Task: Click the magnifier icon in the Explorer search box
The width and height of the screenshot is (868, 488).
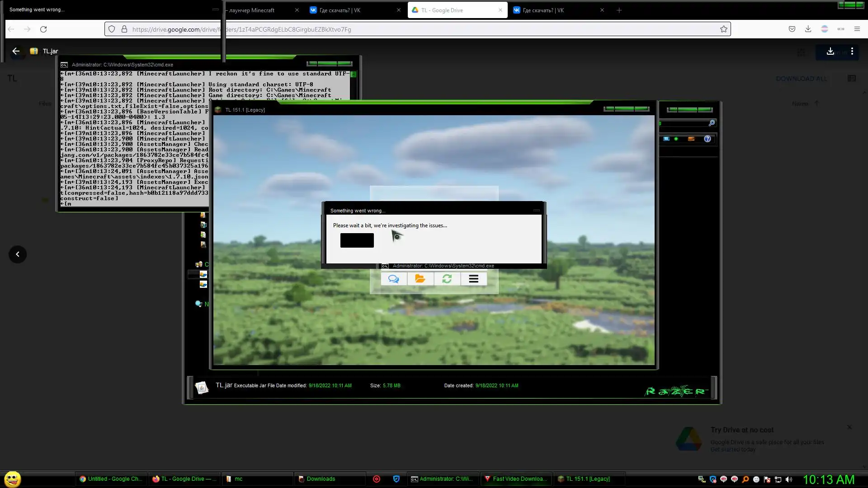Action: click(x=712, y=123)
